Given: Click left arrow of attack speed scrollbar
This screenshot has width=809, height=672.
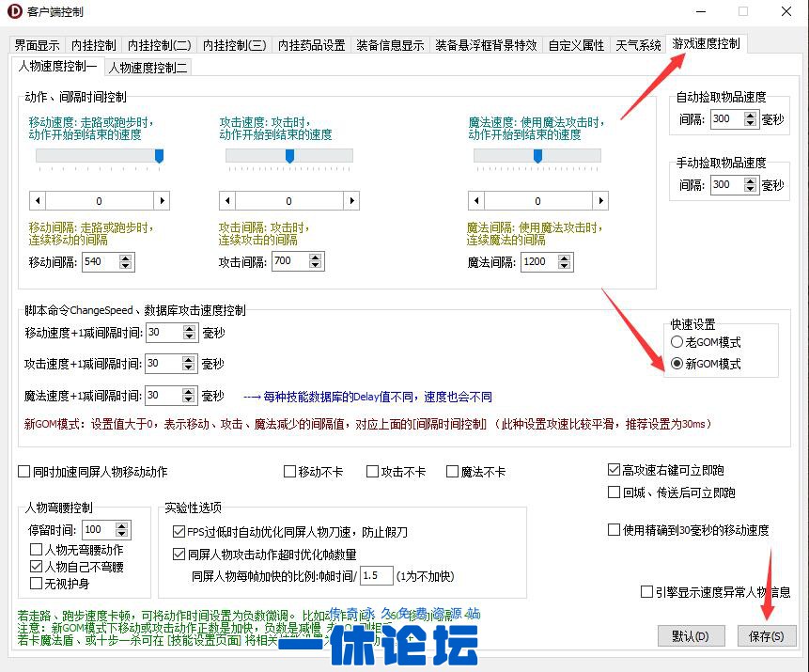Looking at the screenshot, I should 227,201.
